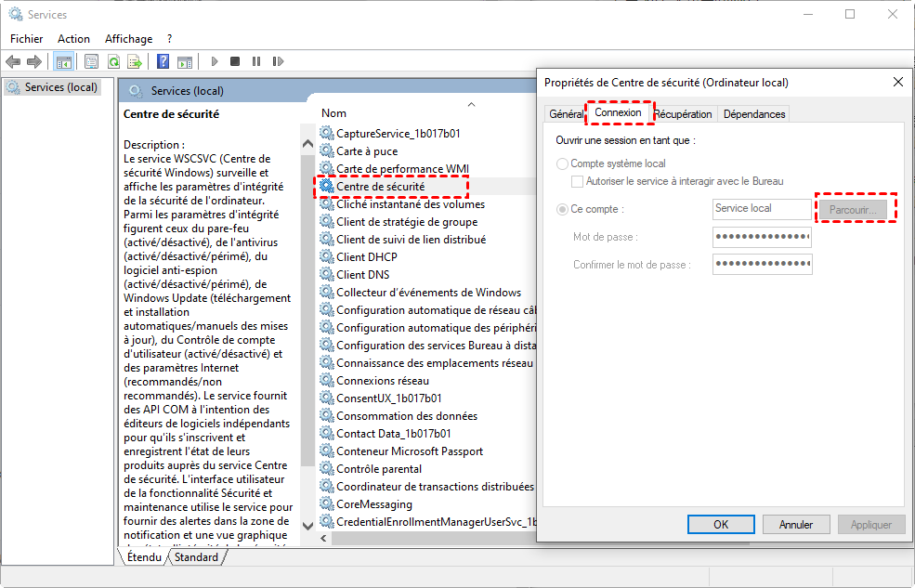915x588 pixels.
Task: Stop the service with the square icon
Action: pyautogui.click(x=235, y=61)
